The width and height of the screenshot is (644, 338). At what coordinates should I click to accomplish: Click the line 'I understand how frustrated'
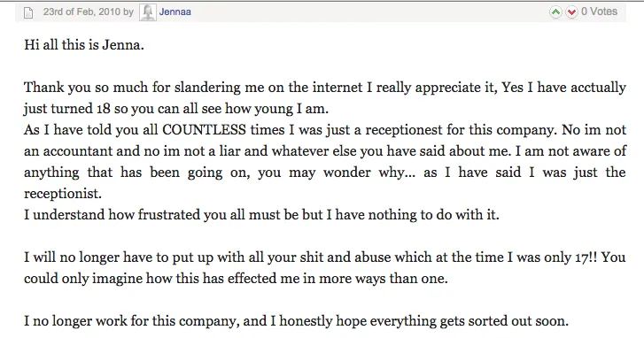(x=261, y=214)
